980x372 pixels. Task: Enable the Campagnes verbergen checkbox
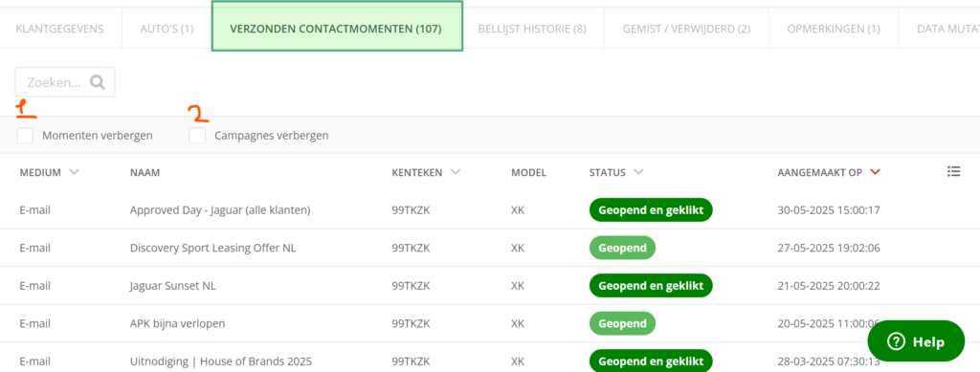[197, 136]
